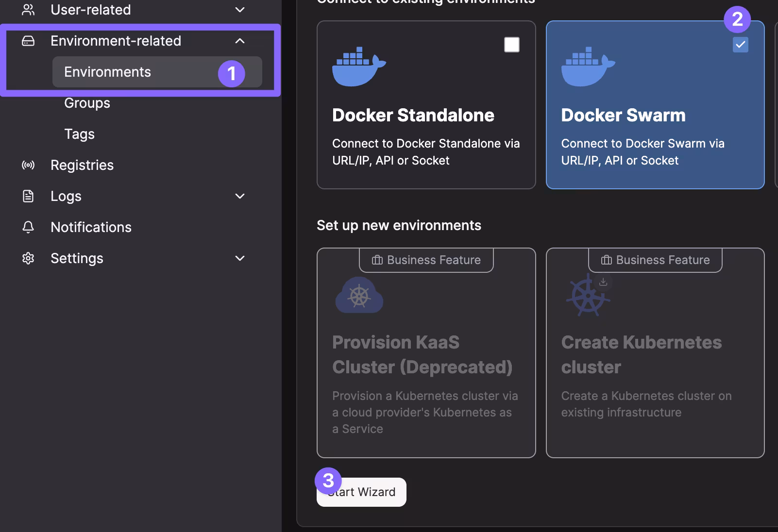Image resolution: width=778 pixels, height=532 pixels.
Task: Open the Groups sidebar item
Action: (87, 103)
